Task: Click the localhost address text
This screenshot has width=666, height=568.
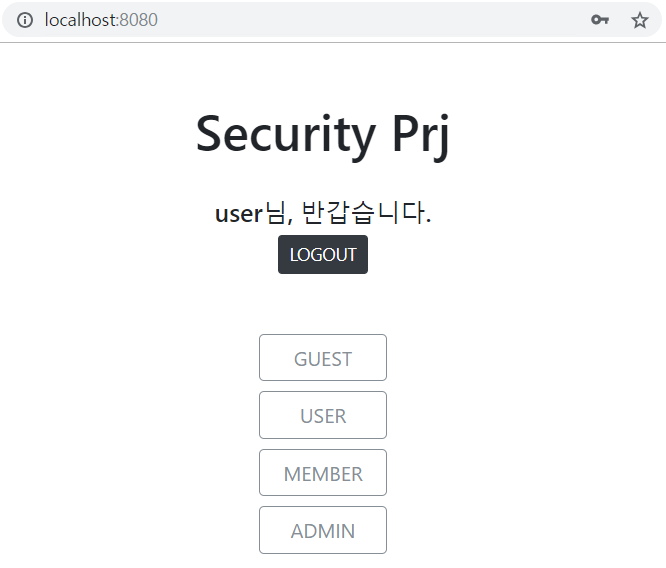Action: [x=80, y=20]
